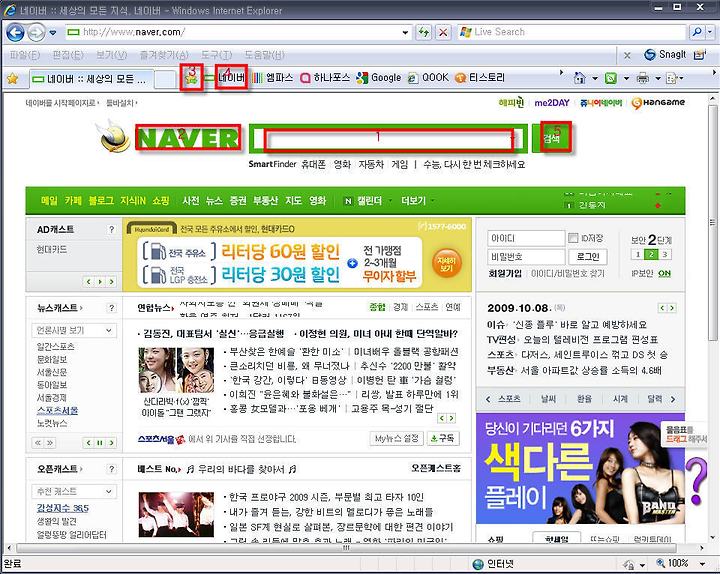Open the 추천 캐스트 dropdown
The image size is (720, 574).
point(74,491)
